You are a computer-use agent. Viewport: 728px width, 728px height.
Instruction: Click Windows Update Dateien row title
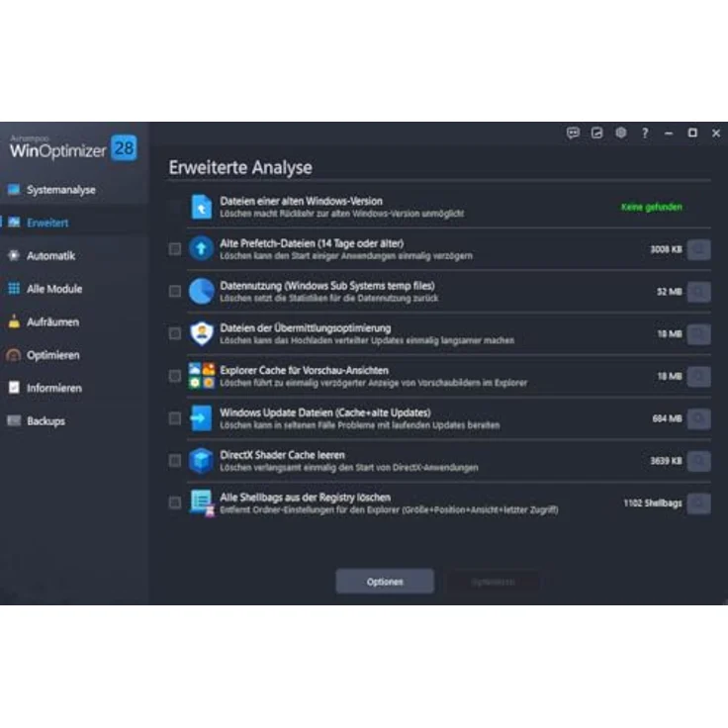tap(325, 412)
